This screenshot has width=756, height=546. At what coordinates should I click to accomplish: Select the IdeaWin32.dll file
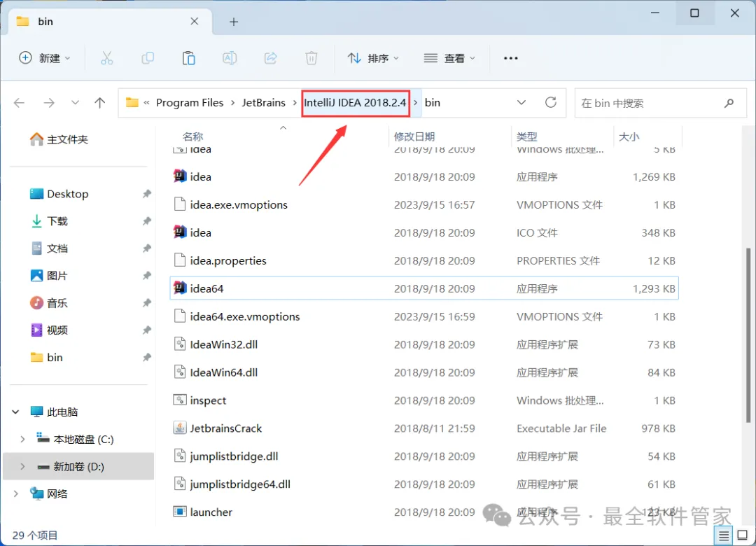click(x=424, y=345)
